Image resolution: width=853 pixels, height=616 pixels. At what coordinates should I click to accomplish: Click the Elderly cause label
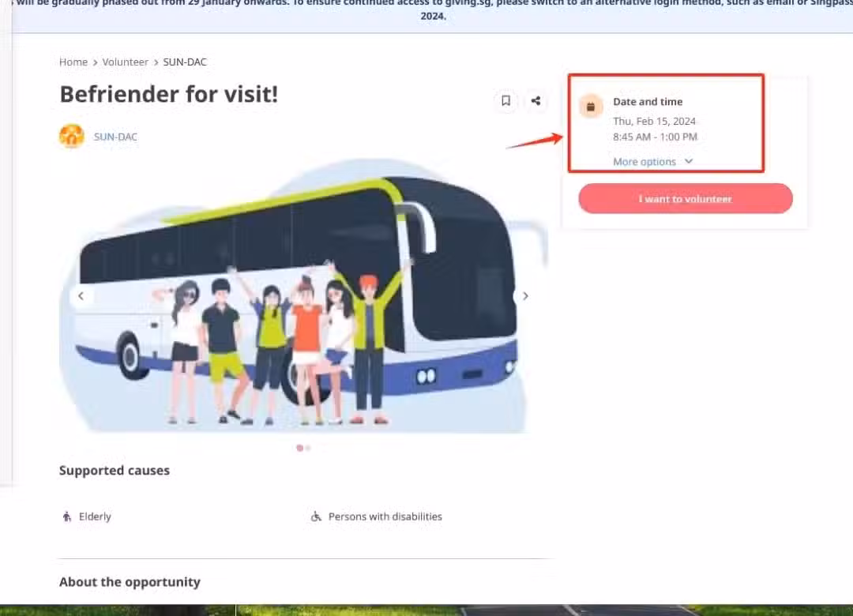coord(96,516)
